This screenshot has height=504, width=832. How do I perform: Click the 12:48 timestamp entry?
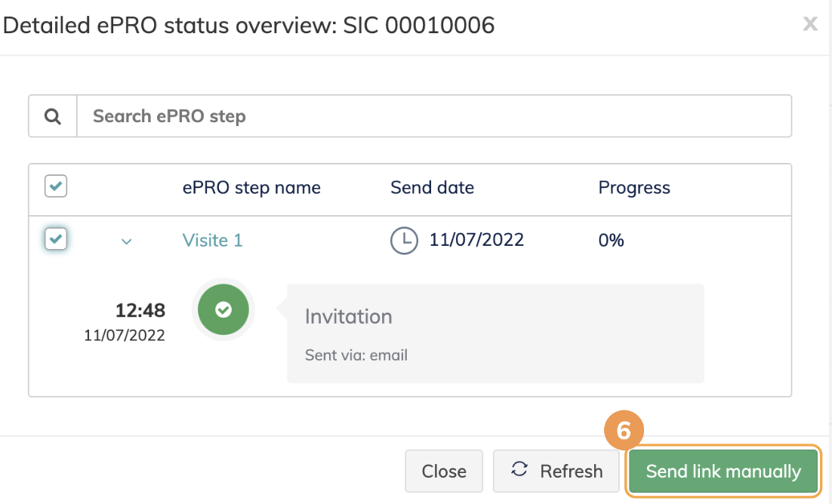point(140,310)
